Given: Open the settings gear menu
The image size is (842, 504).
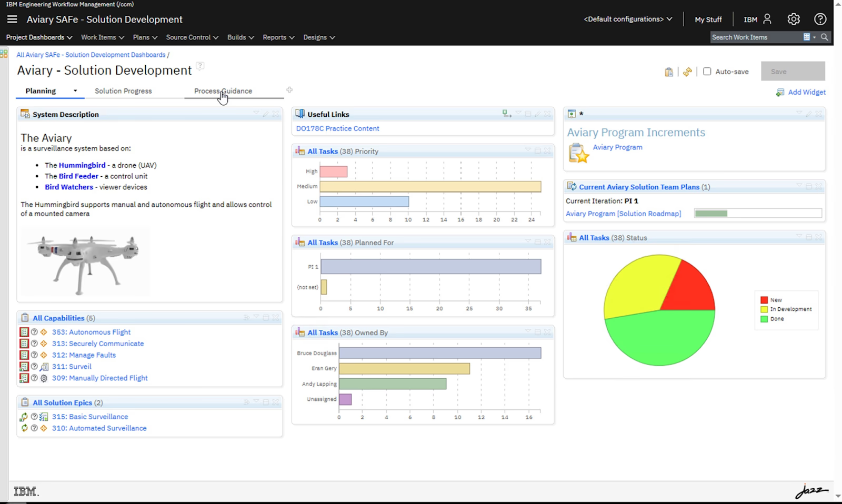Looking at the screenshot, I should [794, 19].
